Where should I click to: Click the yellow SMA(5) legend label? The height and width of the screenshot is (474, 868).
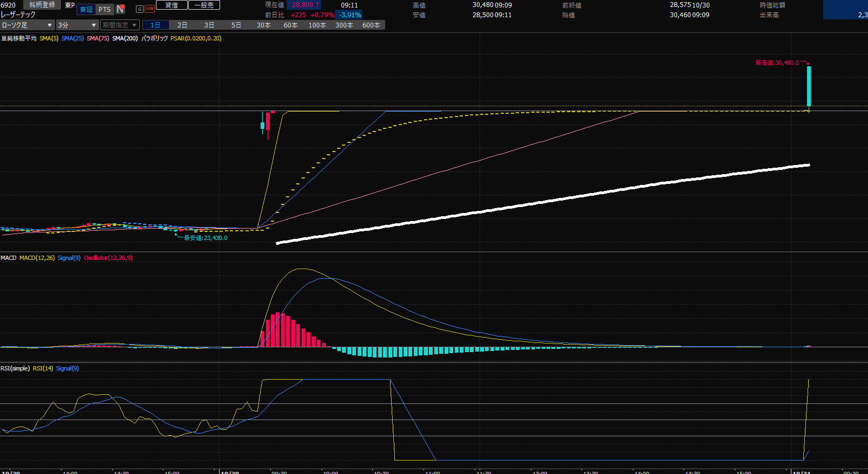tap(49, 38)
